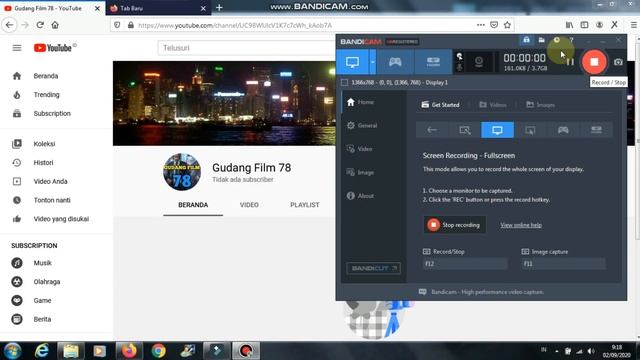Select around-mouse recording mode icon
The height and width of the screenshot is (360, 640).
tap(530, 130)
